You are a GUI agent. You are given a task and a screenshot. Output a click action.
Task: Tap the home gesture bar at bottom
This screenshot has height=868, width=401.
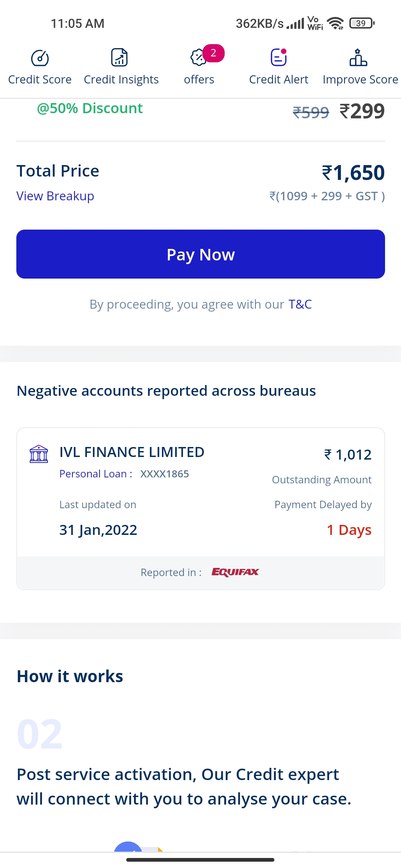pyautogui.click(x=200, y=859)
